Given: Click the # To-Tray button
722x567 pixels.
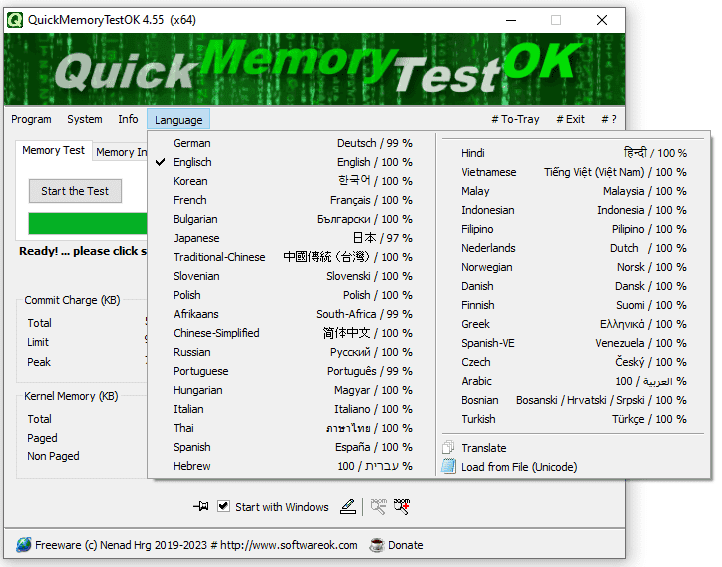Looking at the screenshot, I should click(515, 119).
